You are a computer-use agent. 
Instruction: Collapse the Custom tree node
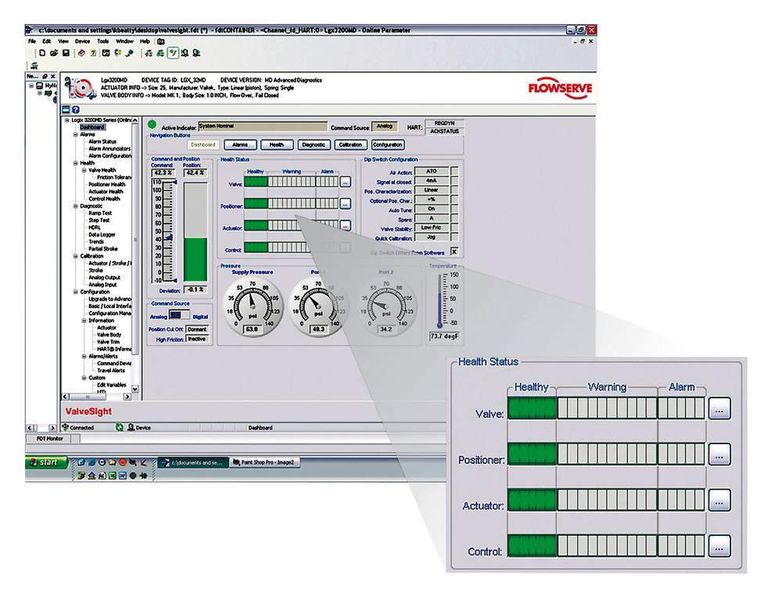click(x=84, y=378)
